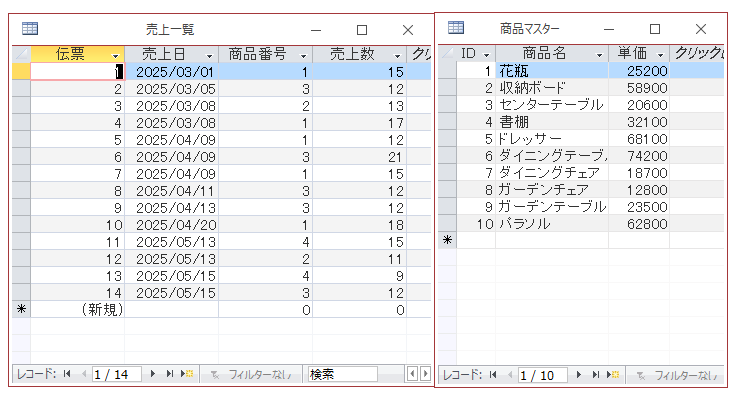This screenshot has width=740, height=393.
Task: Click ガーデンテーブル cell in 商品マスター
Action: coord(552,207)
